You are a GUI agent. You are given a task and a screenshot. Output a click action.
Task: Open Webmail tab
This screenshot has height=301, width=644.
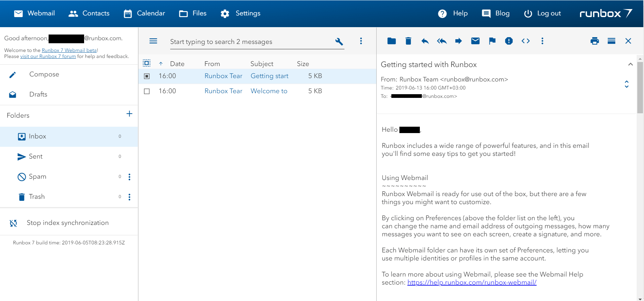pos(34,13)
